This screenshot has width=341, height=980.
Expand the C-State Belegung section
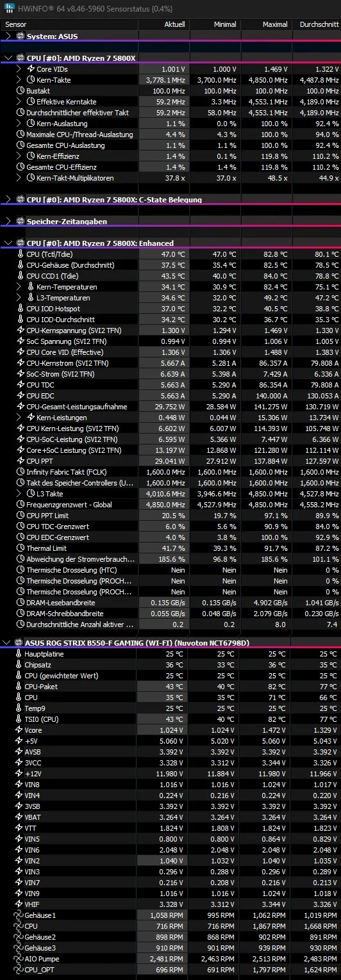[x=8, y=200]
